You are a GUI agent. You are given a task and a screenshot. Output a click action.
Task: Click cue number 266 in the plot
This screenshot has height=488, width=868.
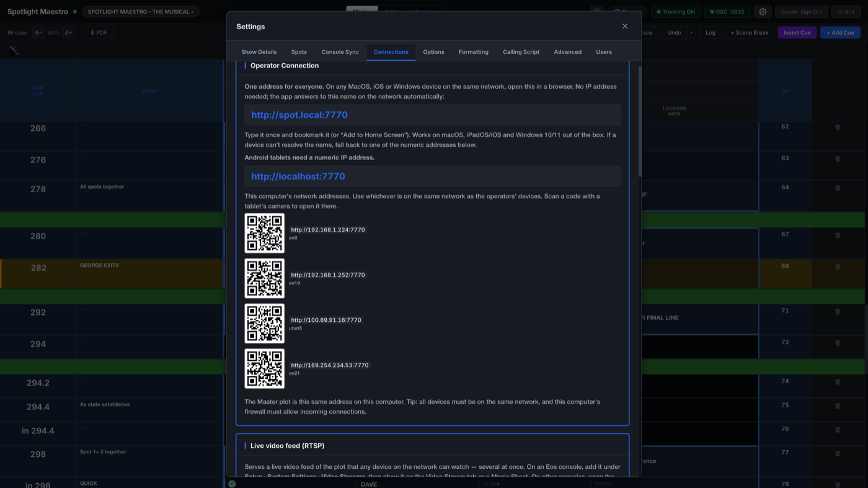pyautogui.click(x=38, y=128)
